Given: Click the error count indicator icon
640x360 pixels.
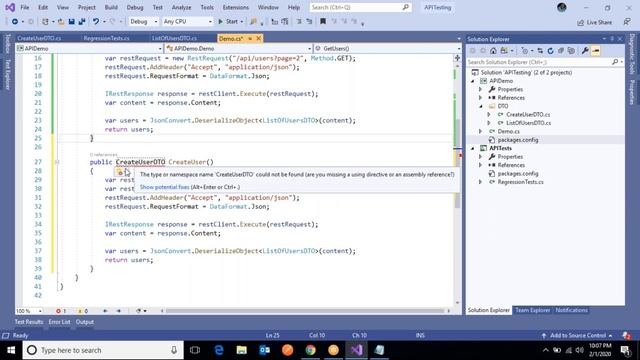Looking at the screenshot, I should pyautogui.click(x=58, y=311).
